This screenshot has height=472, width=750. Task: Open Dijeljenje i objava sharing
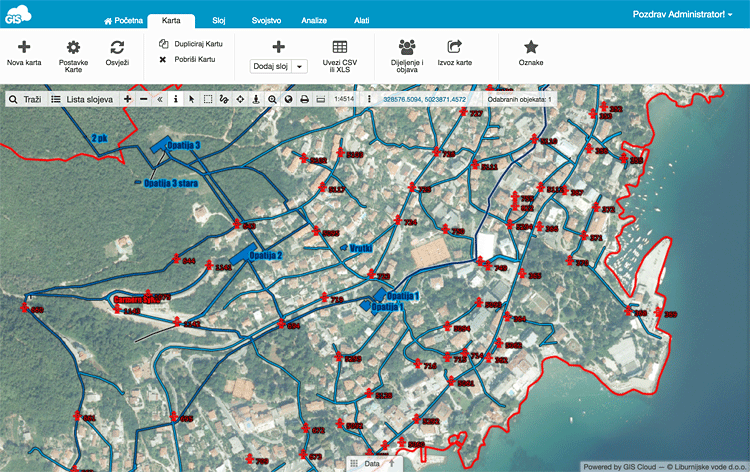pyautogui.click(x=407, y=56)
